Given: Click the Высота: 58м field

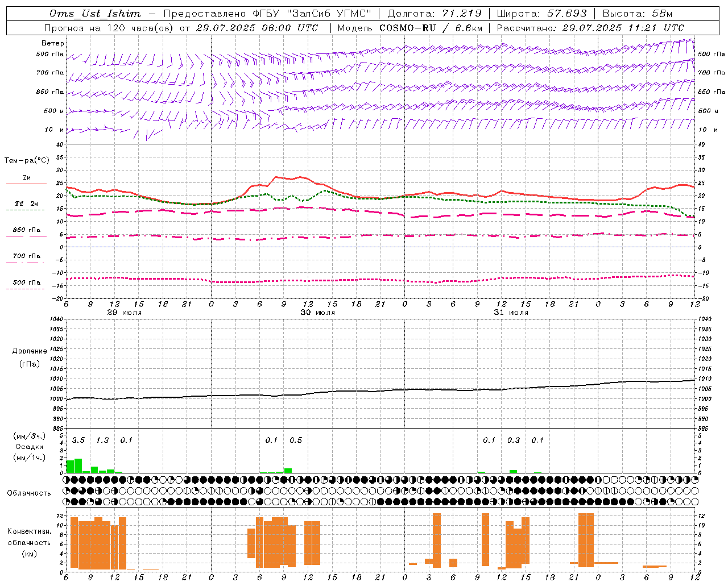Looking at the screenshot, I should coord(637,14).
